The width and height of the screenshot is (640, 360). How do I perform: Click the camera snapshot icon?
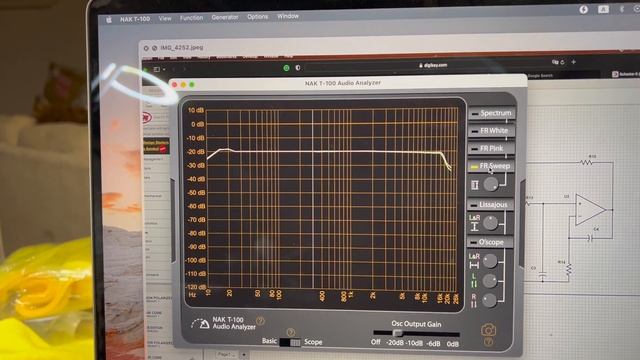[x=488, y=329]
